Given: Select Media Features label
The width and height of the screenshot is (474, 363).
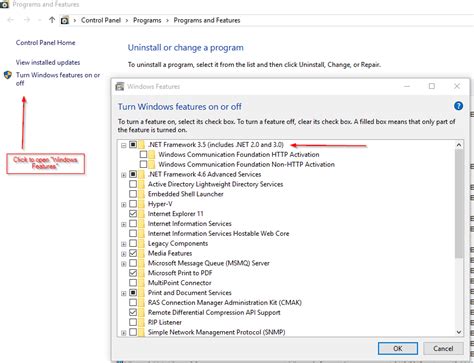Looking at the screenshot, I should (170, 253).
